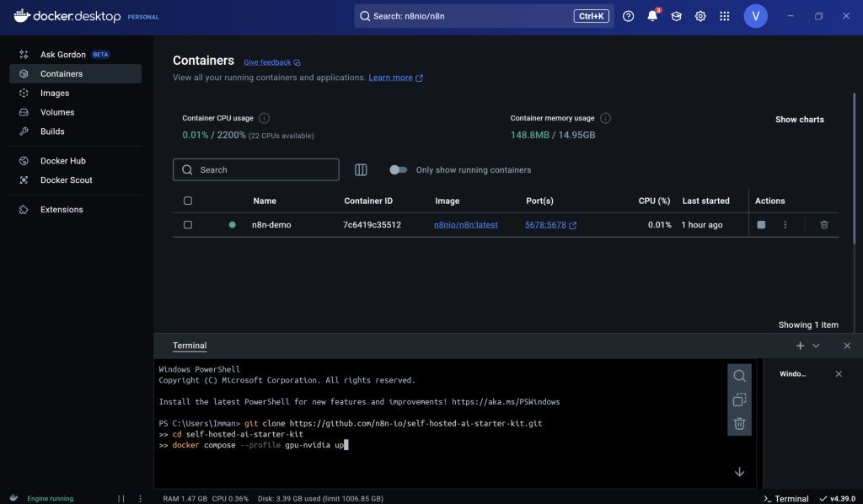
Task: Open engine options three-dot menu
Action: [141, 498]
